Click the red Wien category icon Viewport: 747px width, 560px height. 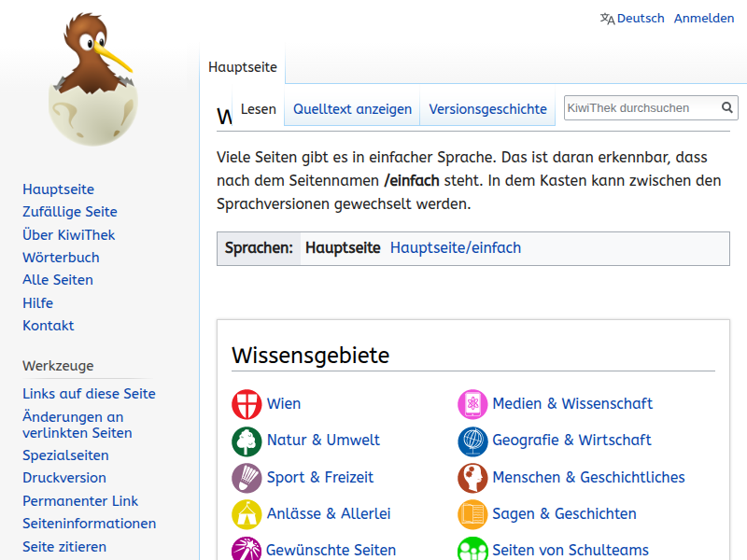pyautogui.click(x=247, y=404)
